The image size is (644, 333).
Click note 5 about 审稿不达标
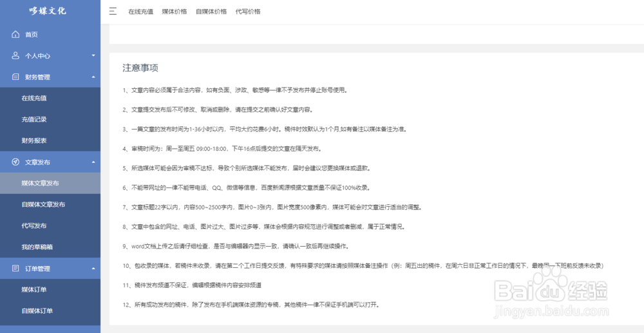click(247, 168)
